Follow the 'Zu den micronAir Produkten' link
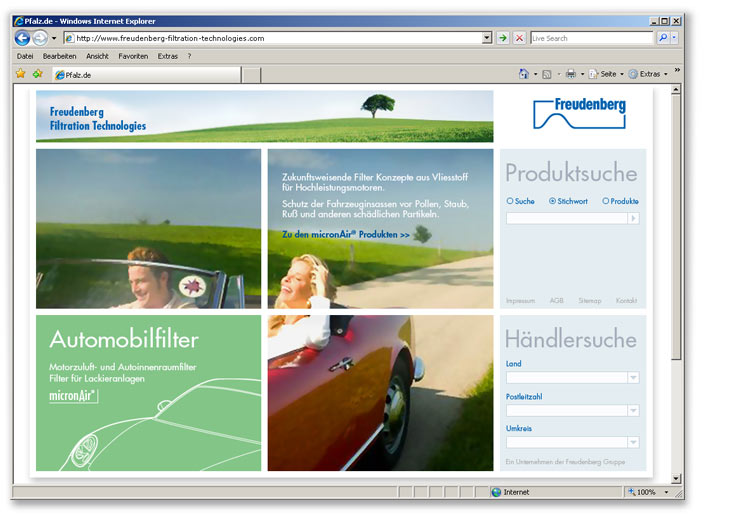 coord(345,234)
